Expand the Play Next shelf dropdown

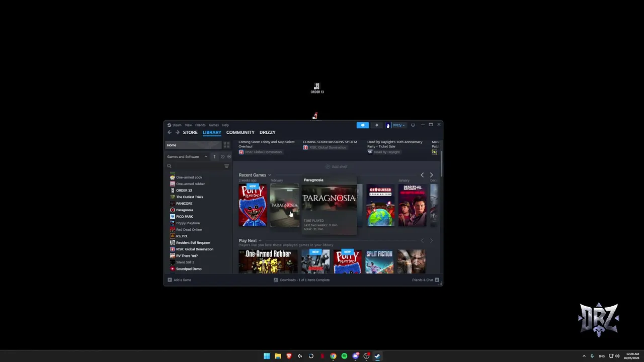tap(260, 240)
